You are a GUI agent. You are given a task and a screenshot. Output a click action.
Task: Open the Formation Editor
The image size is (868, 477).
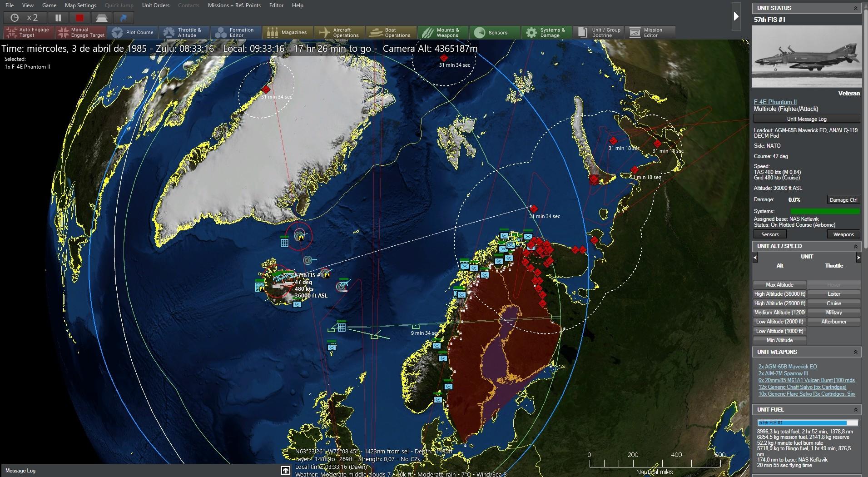click(235, 32)
